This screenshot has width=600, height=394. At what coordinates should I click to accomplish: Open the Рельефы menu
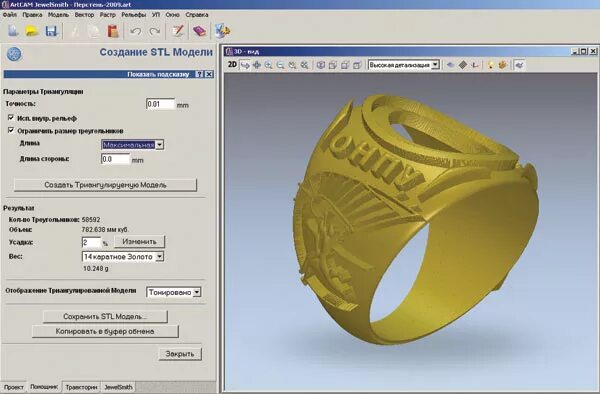(134, 15)
